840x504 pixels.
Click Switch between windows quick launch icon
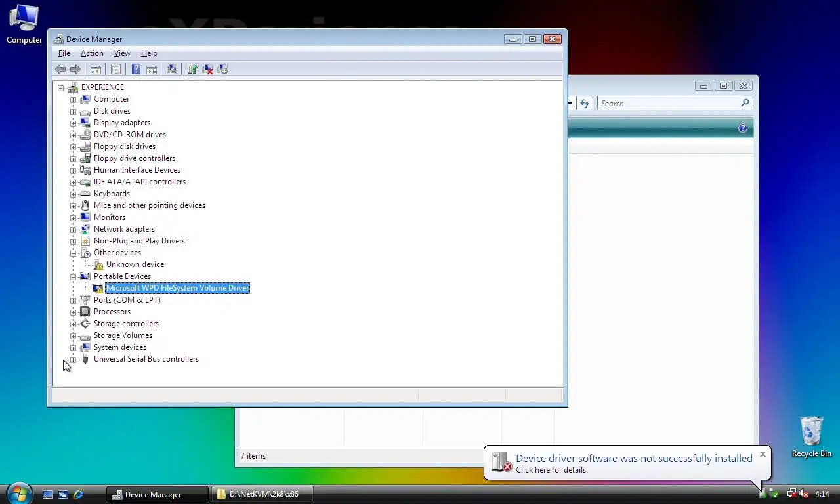(x=63, y=494)
